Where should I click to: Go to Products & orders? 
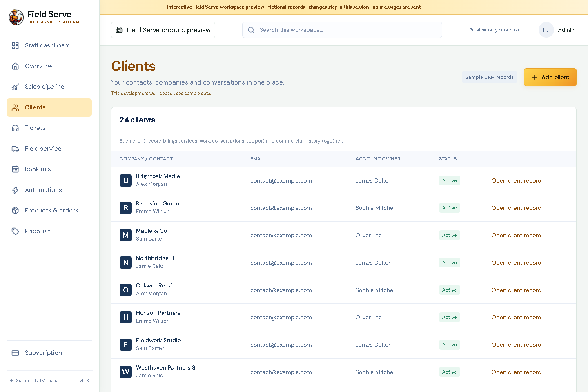[x=49, y=210]
